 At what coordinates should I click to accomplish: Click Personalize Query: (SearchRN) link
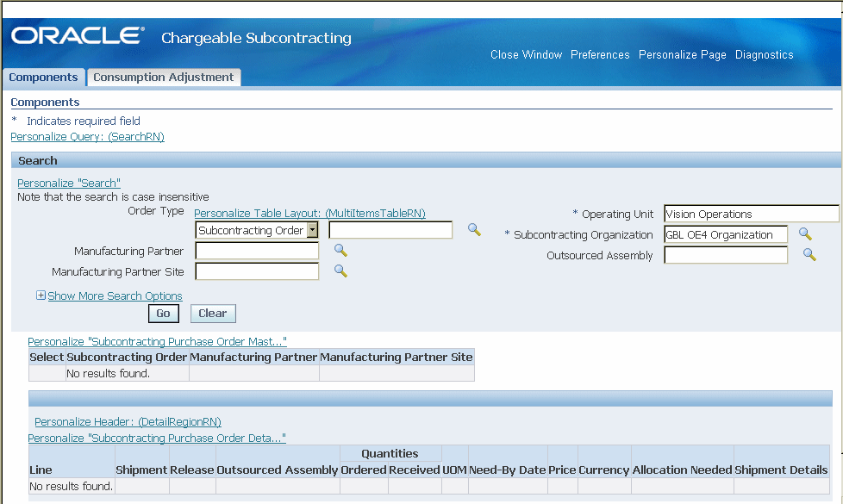tap(88, 136)
